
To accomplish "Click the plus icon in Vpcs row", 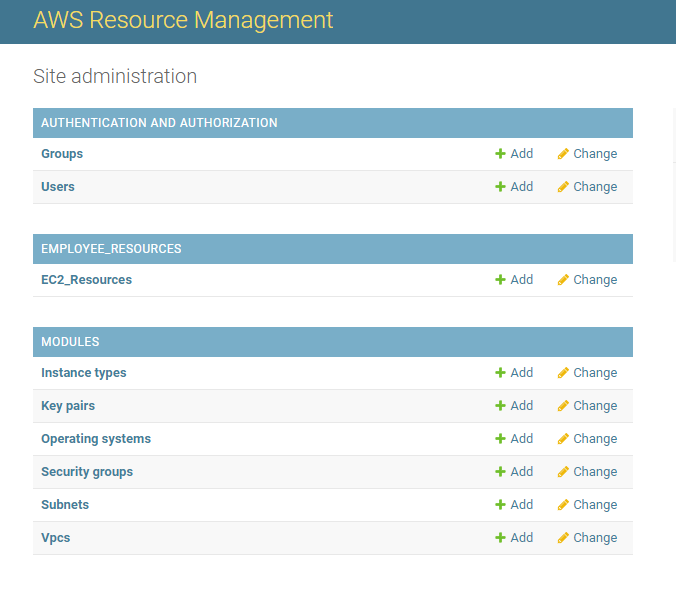I will [500, 537].
